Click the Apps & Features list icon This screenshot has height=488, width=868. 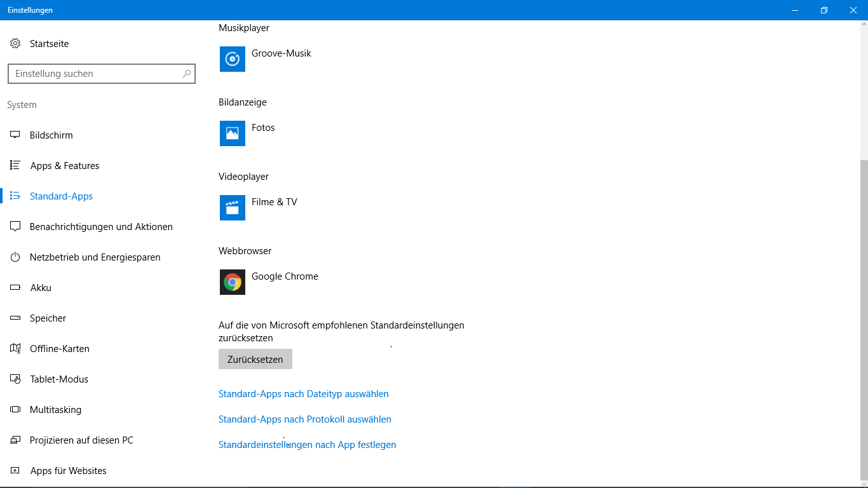[x=15, y=166]
